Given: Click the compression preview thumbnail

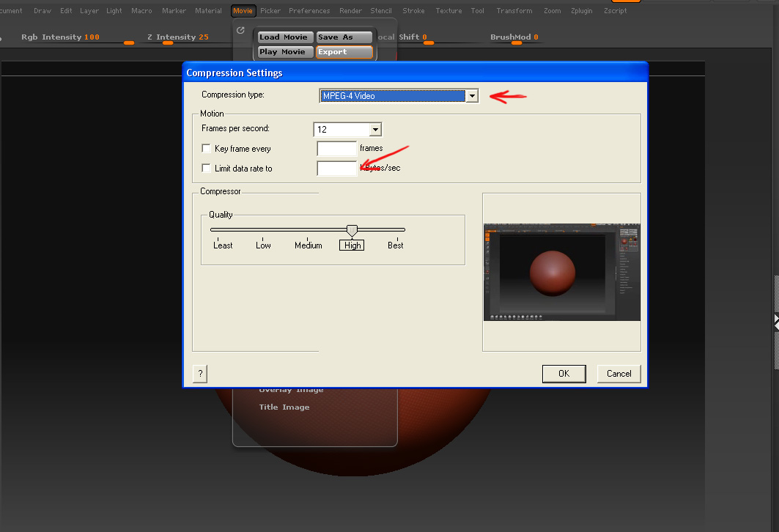Looking at the screenshot, I should (562, 272).
